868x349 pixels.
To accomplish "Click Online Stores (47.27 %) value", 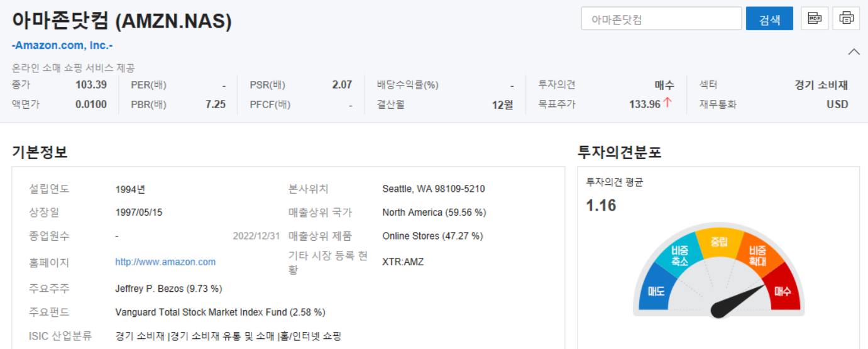I will (x=432, y=236).
